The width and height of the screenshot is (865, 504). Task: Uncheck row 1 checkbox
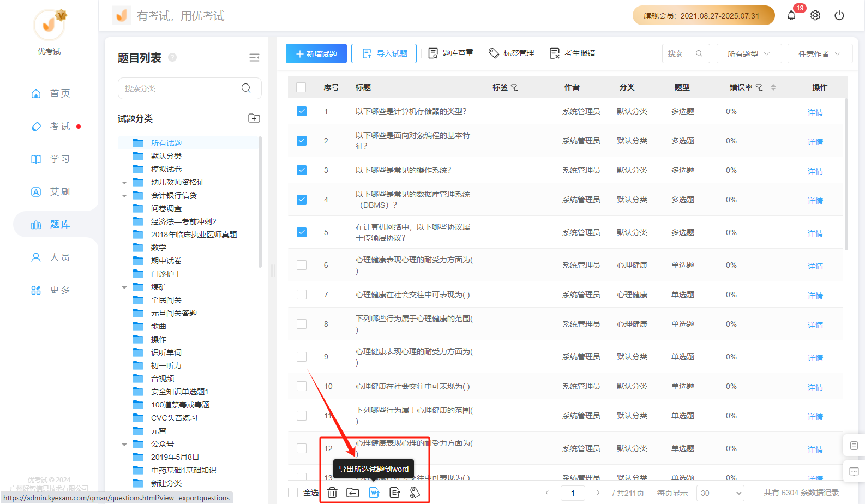click(302, 111)
